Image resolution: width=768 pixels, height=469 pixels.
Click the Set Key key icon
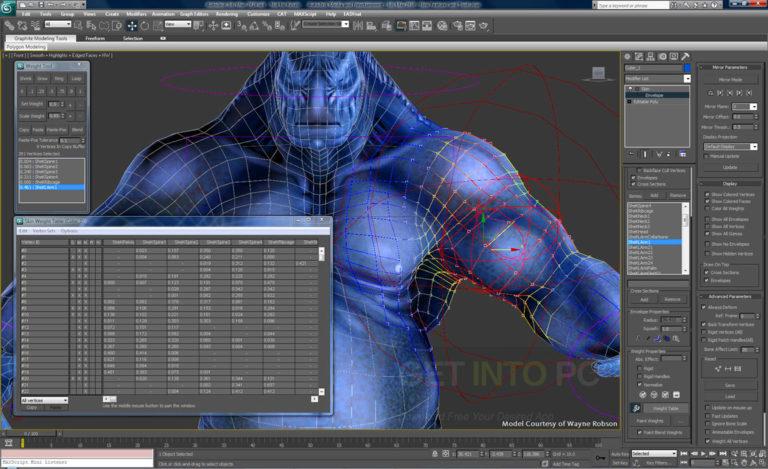point(600,457)
